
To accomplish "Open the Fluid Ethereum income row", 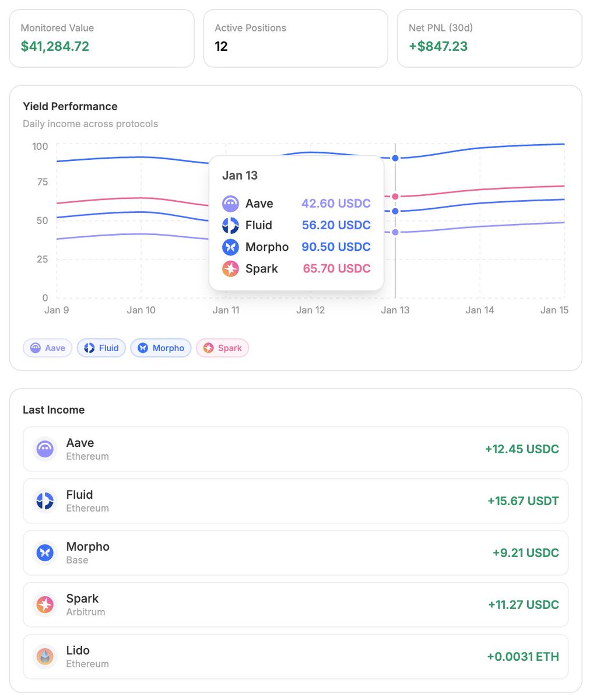I will pyautogui.click(x=296, y=501).
